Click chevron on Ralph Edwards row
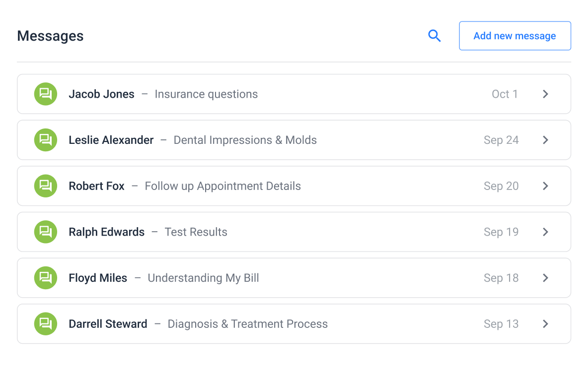 pyautogui.click(x=545, y=232)
